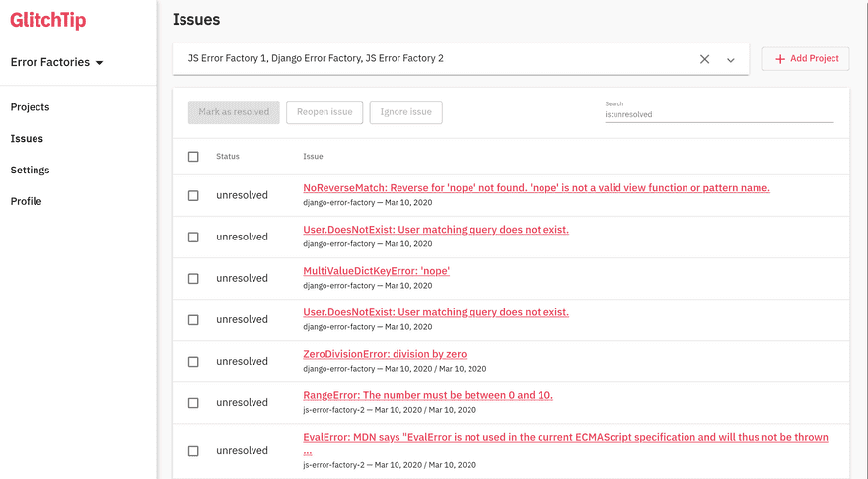Clear selected projects with the X icon
The width and height of the screenshot is (868, 479).
(704, 59)
